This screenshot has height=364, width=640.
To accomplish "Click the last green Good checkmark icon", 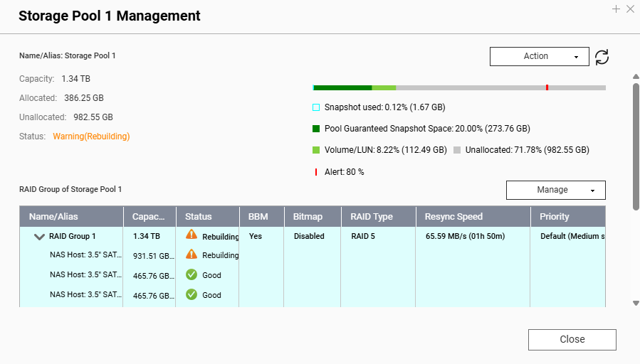I will coord(192,294).
